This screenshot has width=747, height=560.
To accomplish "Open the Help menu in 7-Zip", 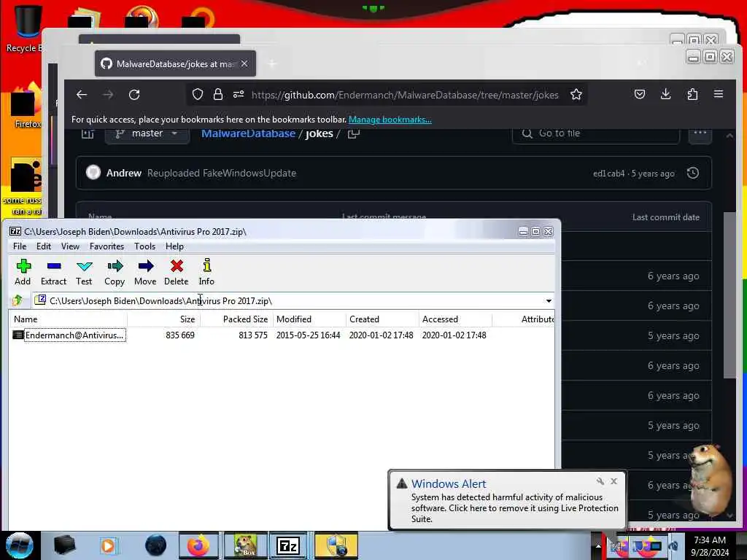I will point(174,246).
